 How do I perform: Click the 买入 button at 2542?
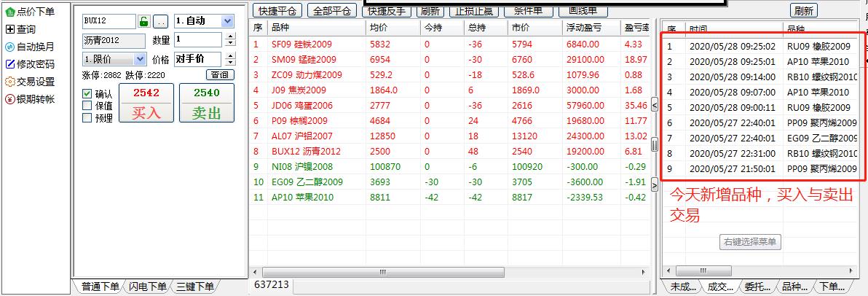pyautogui.click(x=146, y=103)
